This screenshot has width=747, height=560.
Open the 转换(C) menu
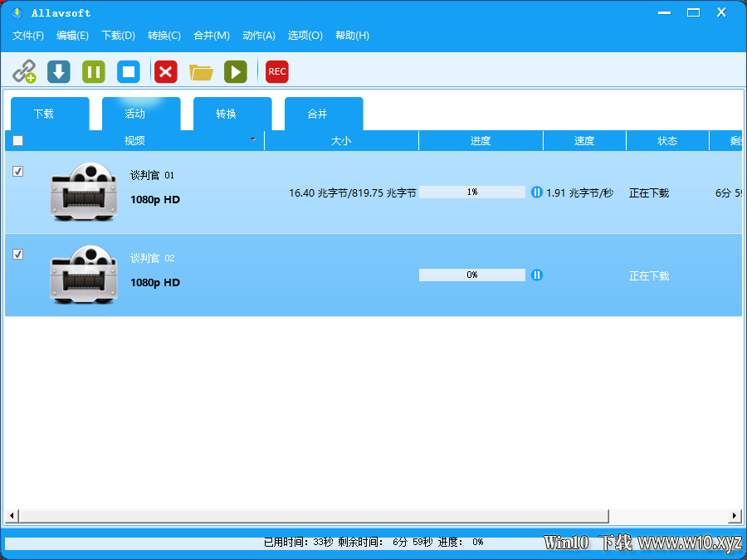click(x=164, y=35)
